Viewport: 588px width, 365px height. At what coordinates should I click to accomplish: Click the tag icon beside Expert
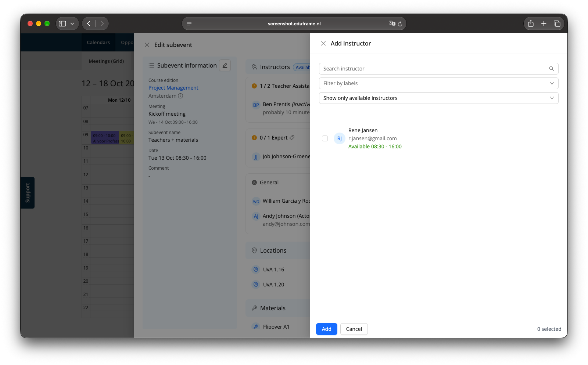(292, 138)
